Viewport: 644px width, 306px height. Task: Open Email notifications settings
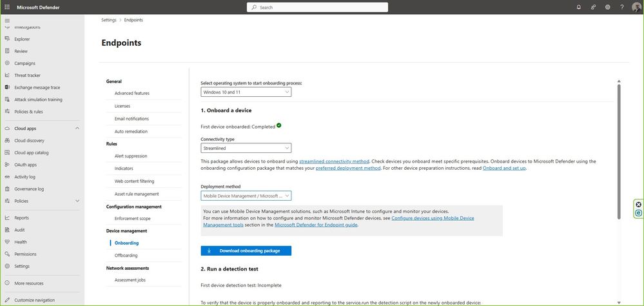[x=132, y=118]
